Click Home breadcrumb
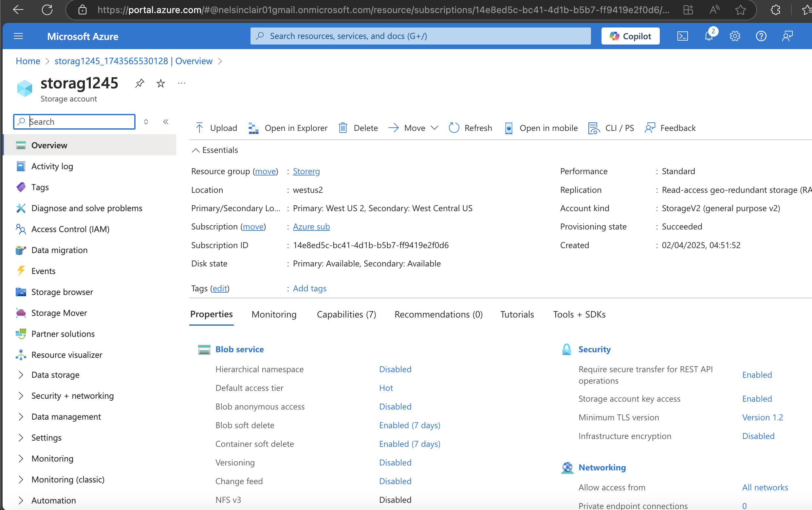 [x=28, y=61]
